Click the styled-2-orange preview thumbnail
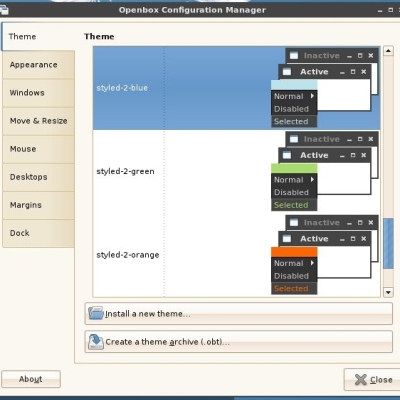This screenshot has width=400, height=400. 325,255
